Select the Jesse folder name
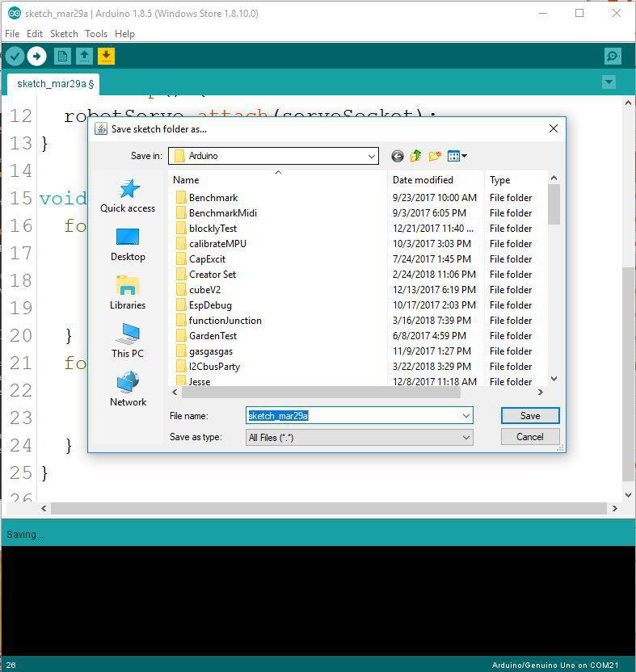636x672 pixels. tap(200, 381)
